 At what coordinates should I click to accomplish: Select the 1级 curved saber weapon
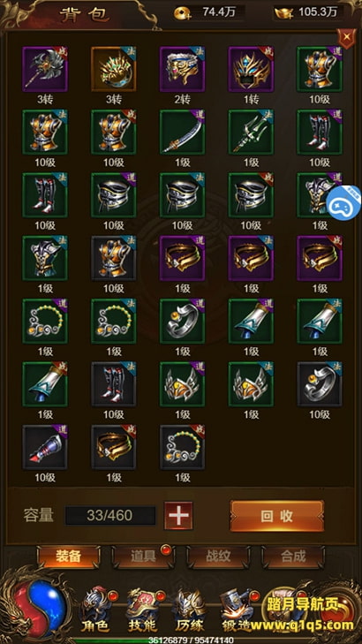(182, 133)
